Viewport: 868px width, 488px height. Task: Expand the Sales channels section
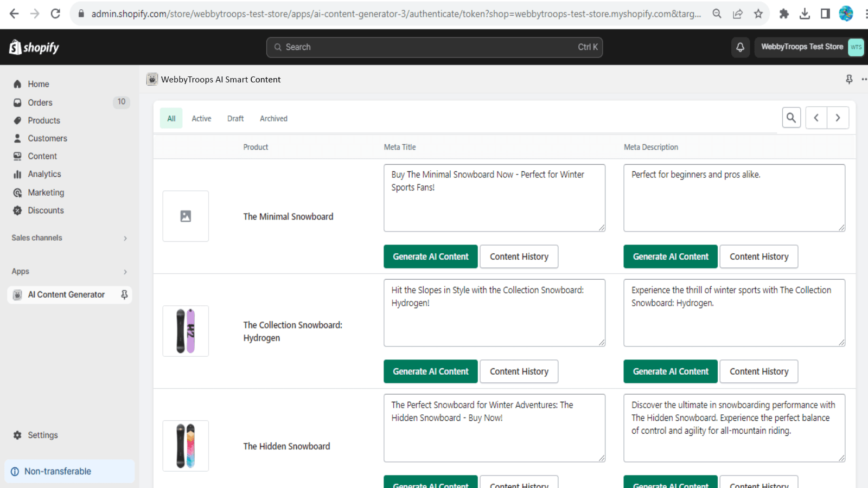point(125,238)
